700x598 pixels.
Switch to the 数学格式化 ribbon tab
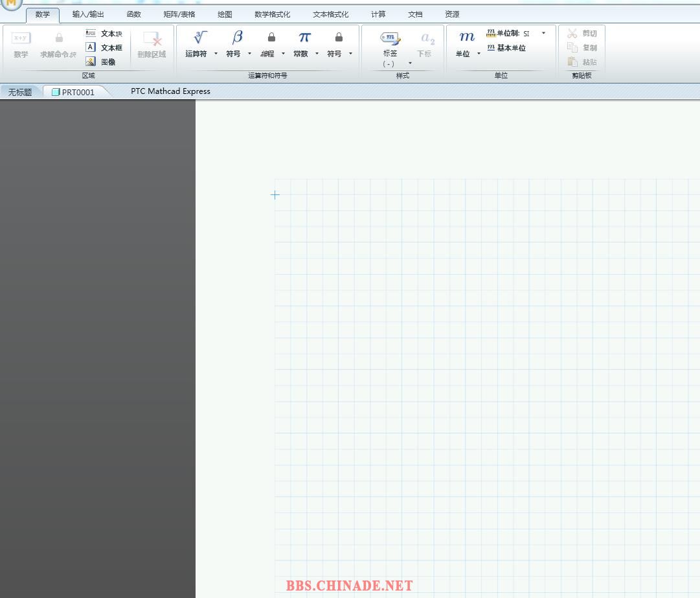273,14
